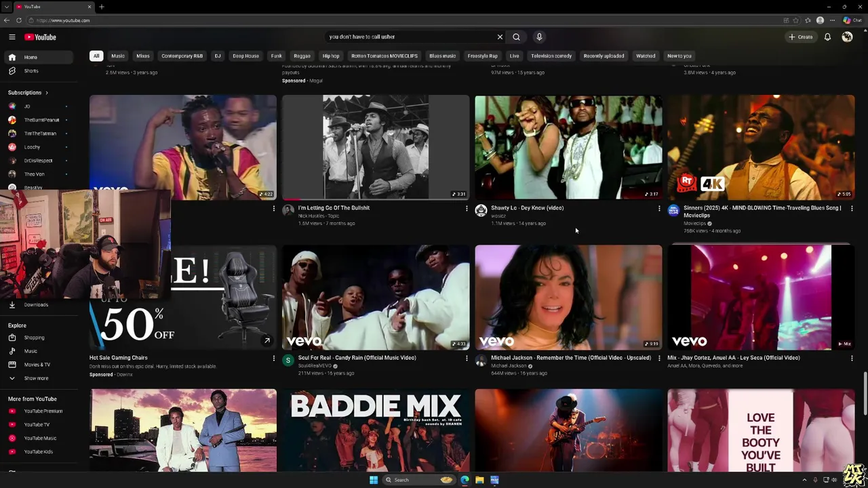Viewport: 868px width, 488px height.
Task: Open browser settings and more menu
Action: (832, 20)
